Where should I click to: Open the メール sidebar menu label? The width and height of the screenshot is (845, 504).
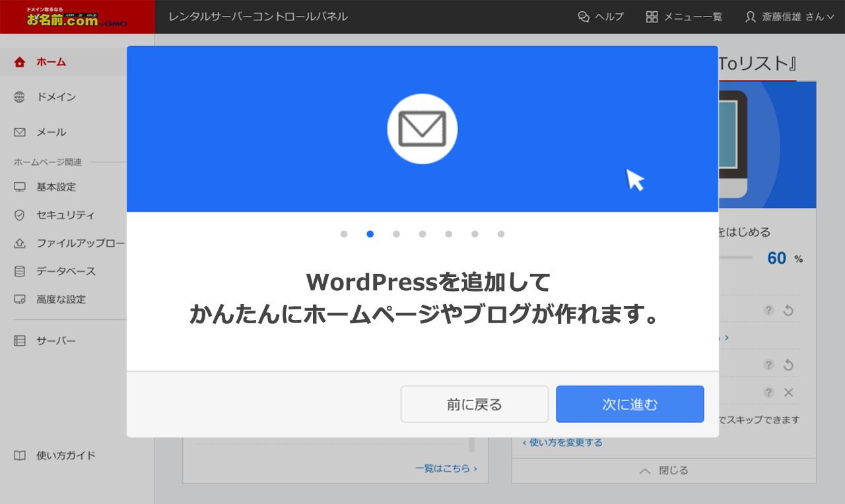tap(51, 132)
